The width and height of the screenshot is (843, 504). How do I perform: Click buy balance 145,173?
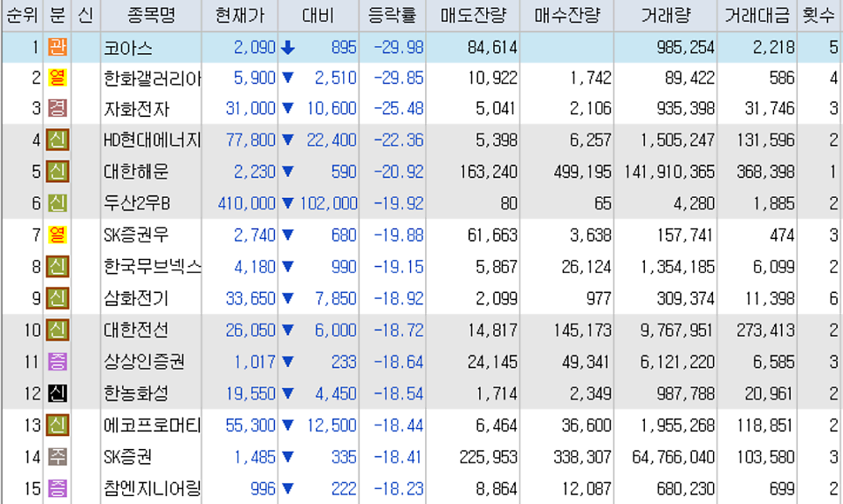pyautogui.click(x=582, y=330)
